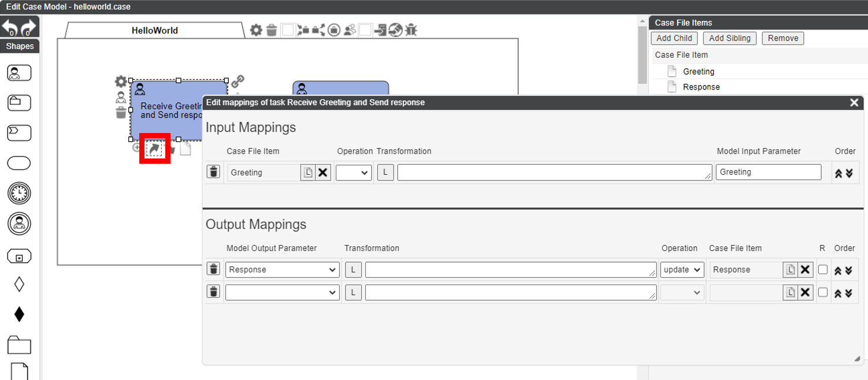This screenshot has height=380, width=868.
Task: Click Transformation text area in Response row
Action: point(511,270)
